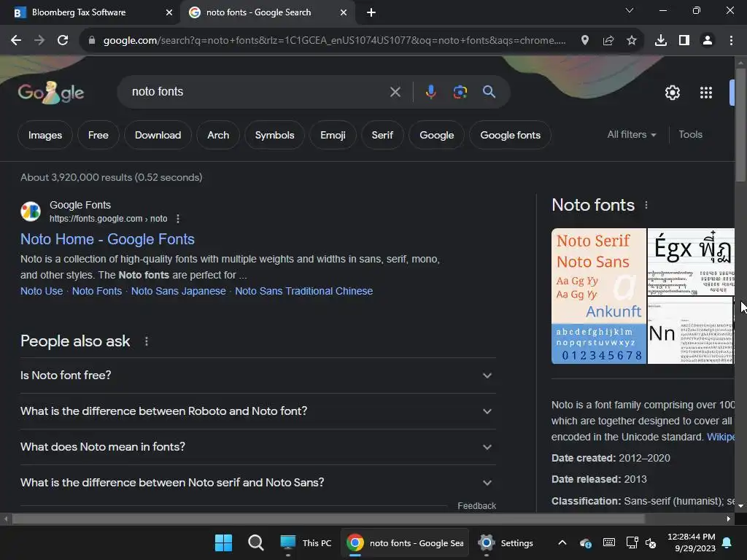This screenshot has width=747, height=560.
Task: Open Noto Serif sample image thumbnail
Action: coord(599,296)
